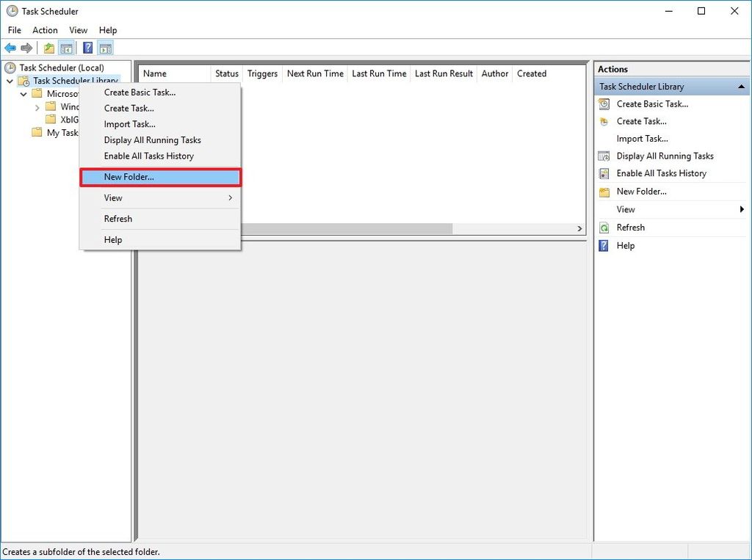Click Import Task... in Actions pane
This screenshot has height=560, width=752.
(x=642, y=139)
